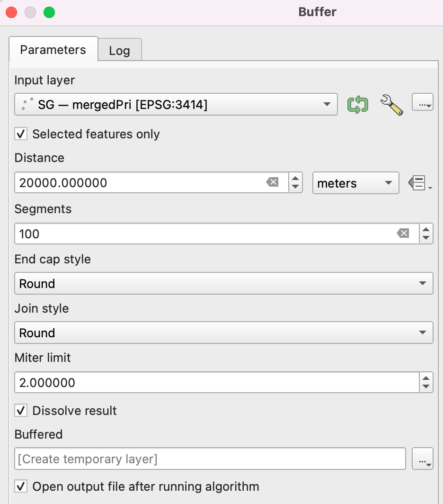
Task: Open the Input layer dropdown
Action: (176, 104)
